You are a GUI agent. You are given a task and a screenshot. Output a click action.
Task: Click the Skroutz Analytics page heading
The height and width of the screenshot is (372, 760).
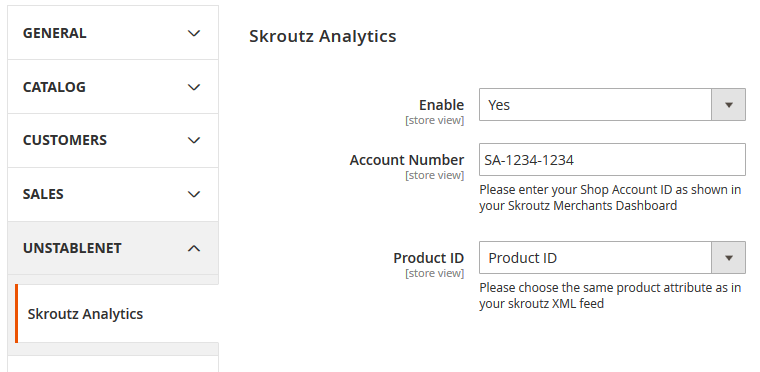pos(322,36)
